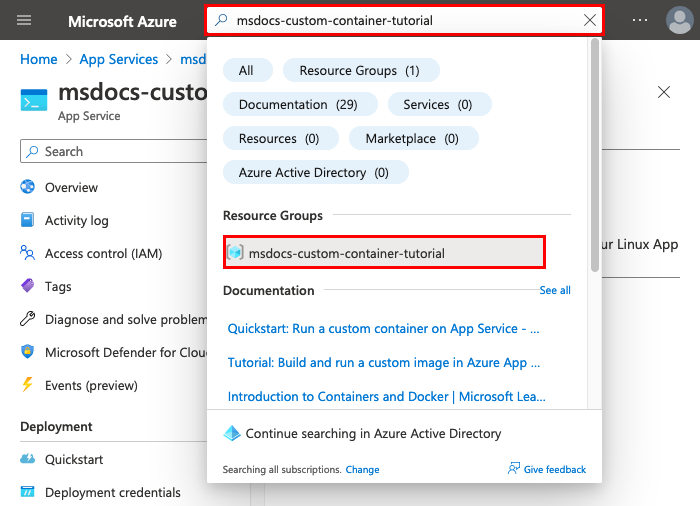Click the Tags icon
The height and width of the screenshot is (506, 700).
tap(27, 287)
